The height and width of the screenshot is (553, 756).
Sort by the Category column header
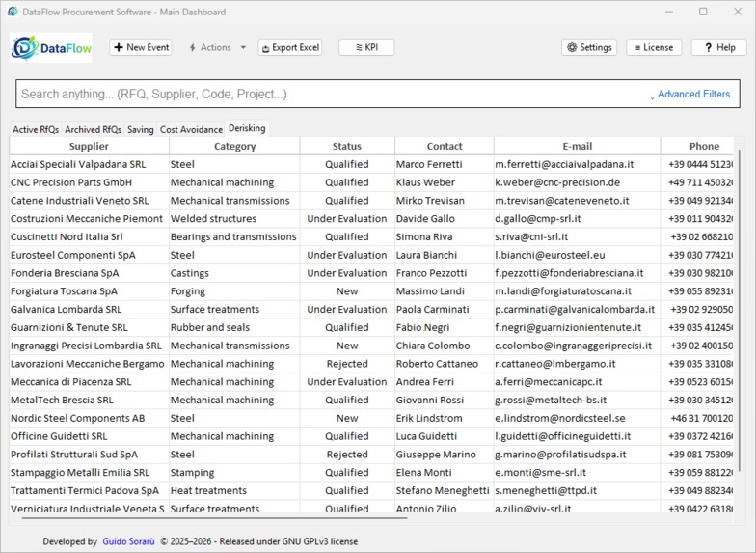pos(234,147)
